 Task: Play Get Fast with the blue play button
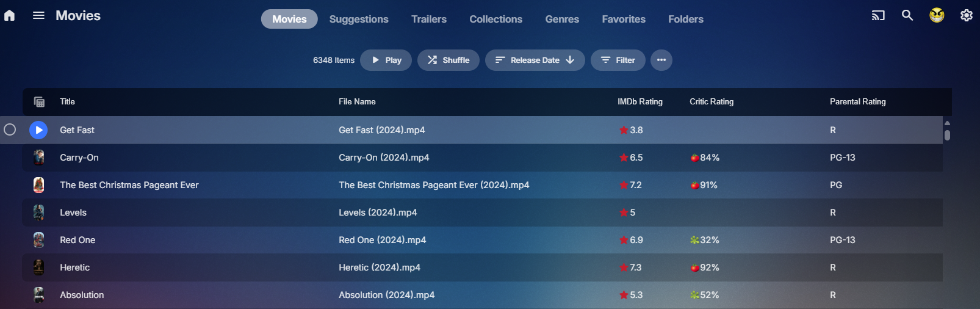coord(38,129)
